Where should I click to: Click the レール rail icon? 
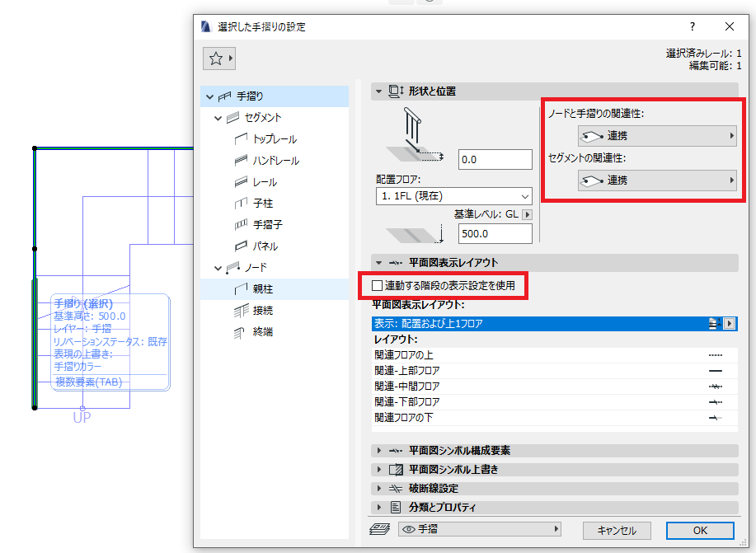[x=241, y=182]
